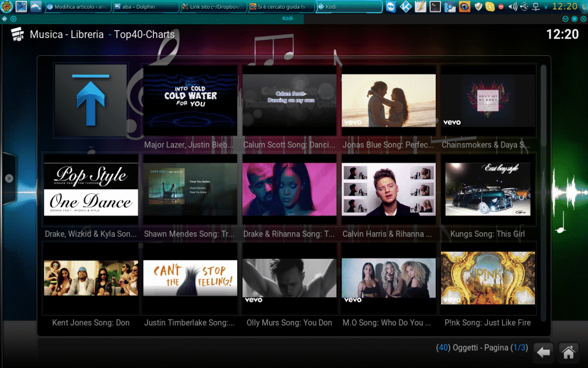Viewport: 588px width, 368px height.
Task: Open M.O Who Do You thumbnail
Action: pos(389,278)
